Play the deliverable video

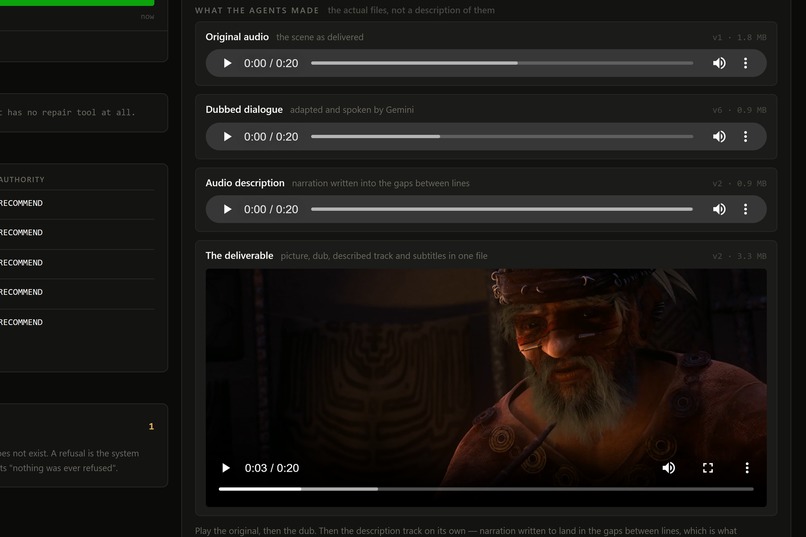click(x=226, y=468)
